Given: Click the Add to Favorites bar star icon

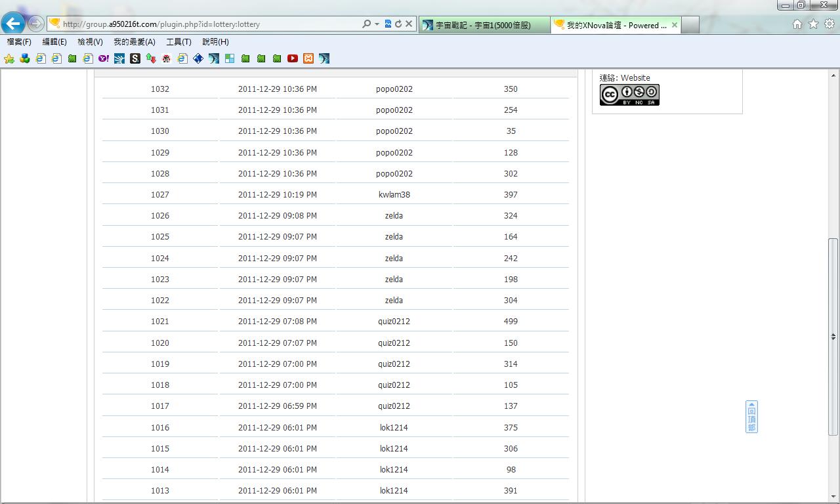Looking at the screenshot, I should click(x=9, y=58).
